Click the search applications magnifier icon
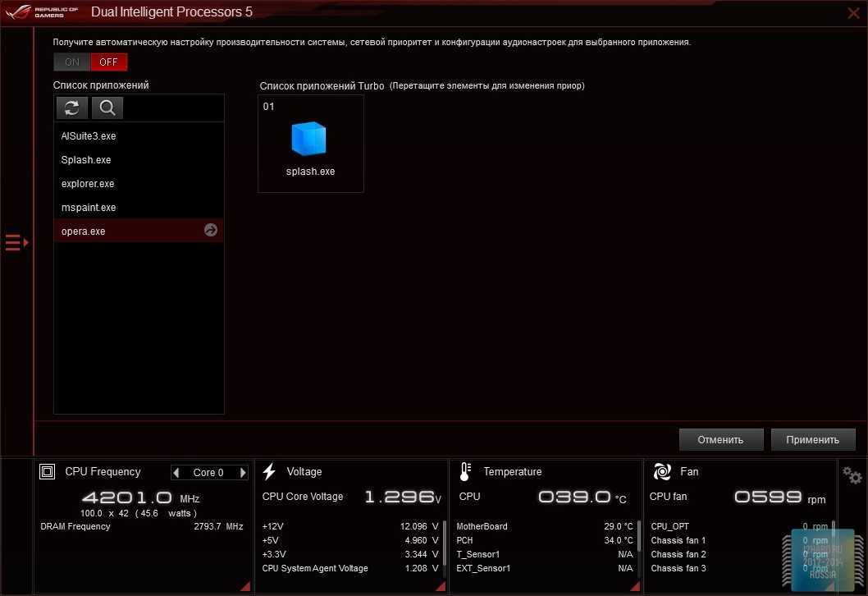Image resolution: width=868 pixels, height=596 pixels. tap(107, 108)
